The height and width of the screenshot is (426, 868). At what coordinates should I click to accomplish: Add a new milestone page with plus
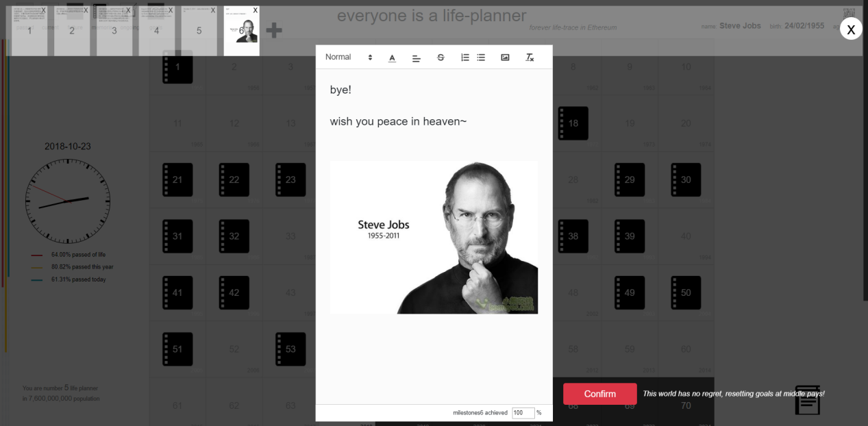point(274,30)
